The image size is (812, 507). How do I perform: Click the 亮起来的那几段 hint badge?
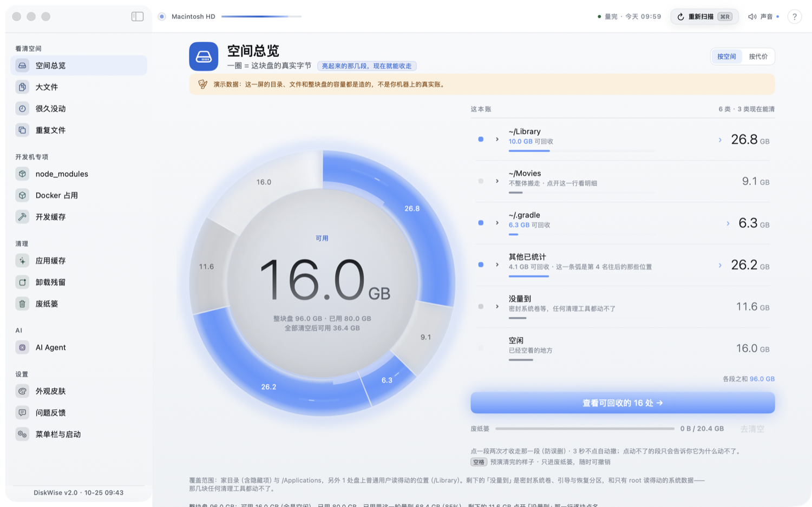coord(366,66)
